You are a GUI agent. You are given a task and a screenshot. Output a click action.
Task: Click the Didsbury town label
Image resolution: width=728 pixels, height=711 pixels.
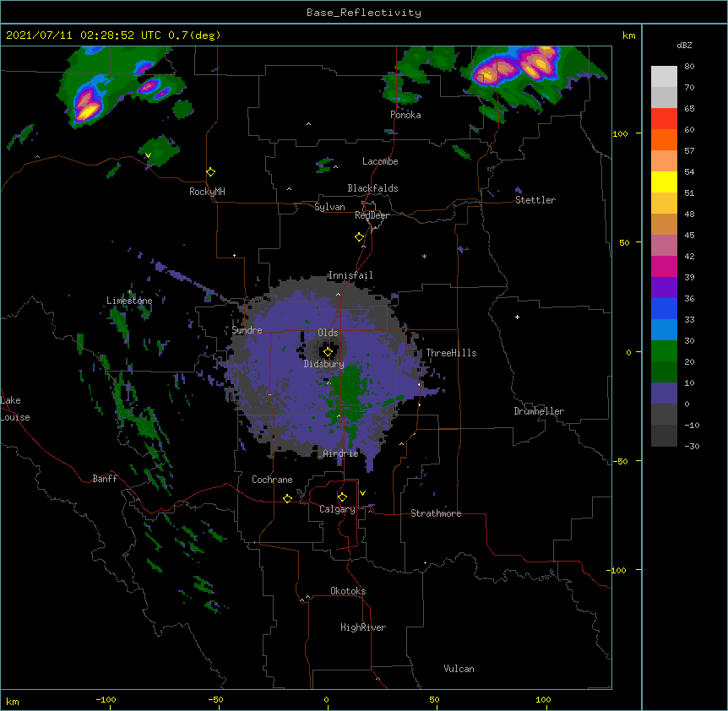324,364
